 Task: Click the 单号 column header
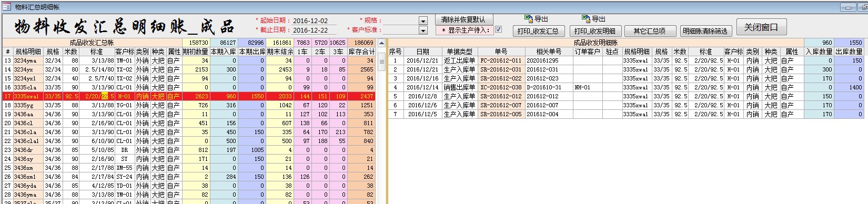tap(501, 52)
